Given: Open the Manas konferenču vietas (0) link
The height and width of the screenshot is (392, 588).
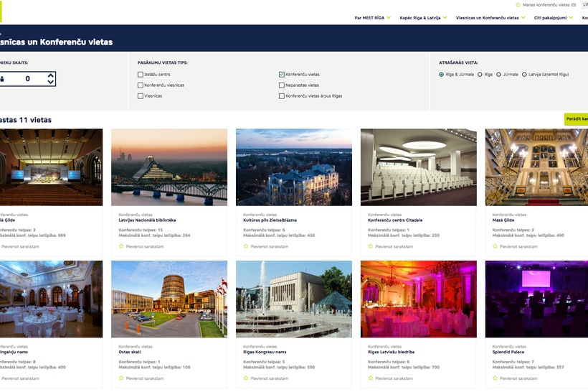Looking at the screenshot, I should (x=549, y=5).
